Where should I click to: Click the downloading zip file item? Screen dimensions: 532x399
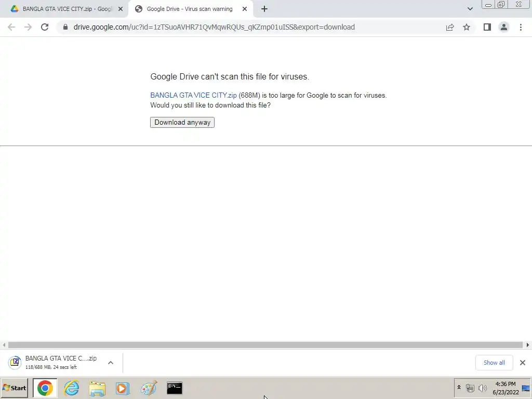click(x=61, y=363)
